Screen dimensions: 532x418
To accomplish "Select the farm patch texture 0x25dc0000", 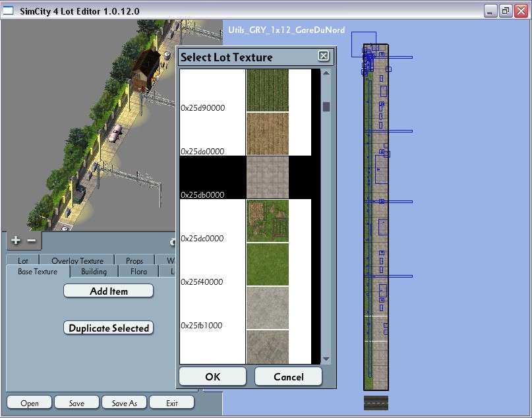I will click(x=268, y=221).
